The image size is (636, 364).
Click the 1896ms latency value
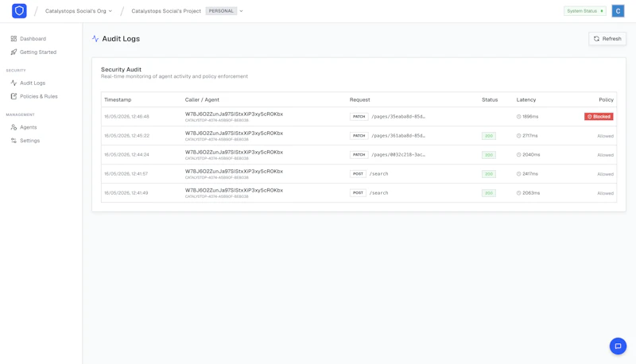click(x=530, y=116)
